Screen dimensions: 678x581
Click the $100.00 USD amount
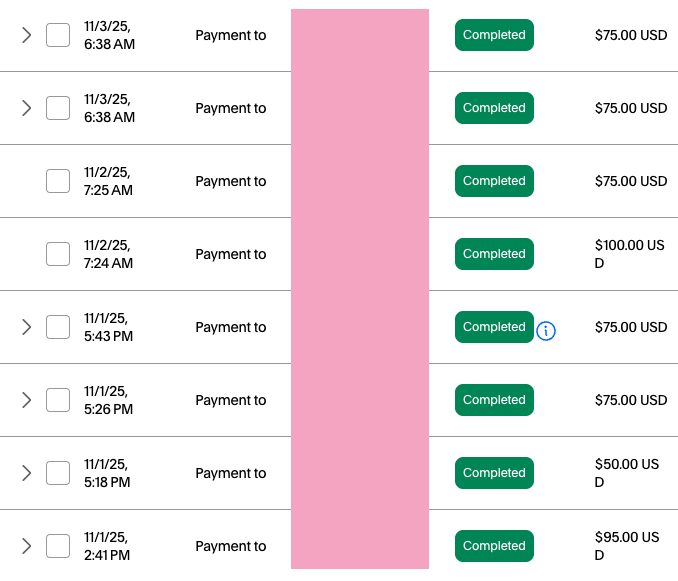coord(628,254)
